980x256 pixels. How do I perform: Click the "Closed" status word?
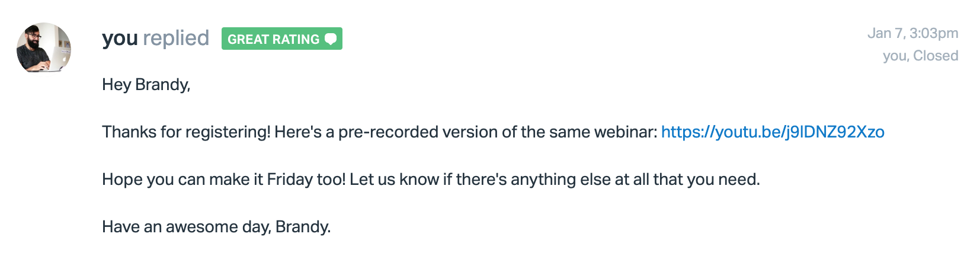point(936,56)
